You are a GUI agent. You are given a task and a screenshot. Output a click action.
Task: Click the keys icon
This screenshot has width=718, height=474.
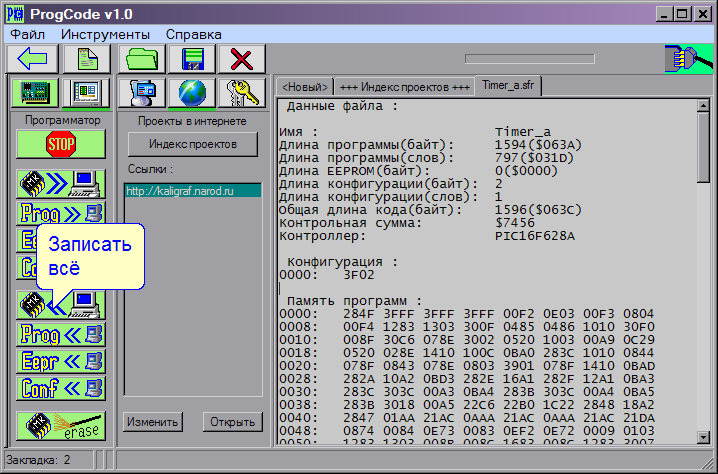point(242,93)
